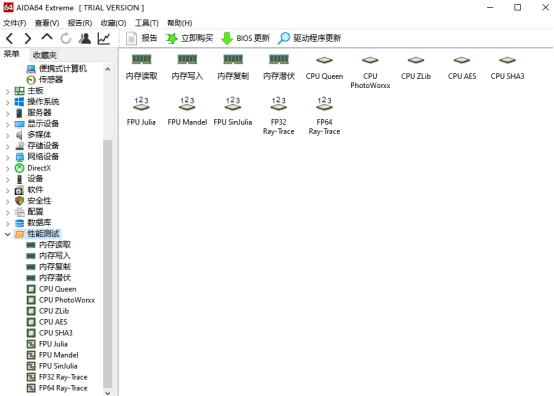The width and height of the screenshot is (554, 396).
Task: Open 收藏(O) menu
Action: (113, 23)
